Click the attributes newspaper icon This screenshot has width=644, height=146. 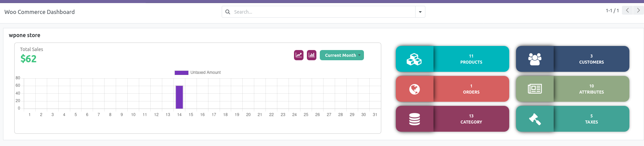(535, 89)
